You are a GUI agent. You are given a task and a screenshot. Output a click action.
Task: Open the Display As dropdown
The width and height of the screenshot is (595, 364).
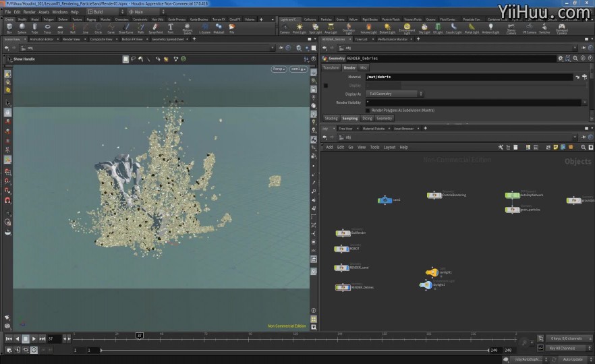pos(395,94)
